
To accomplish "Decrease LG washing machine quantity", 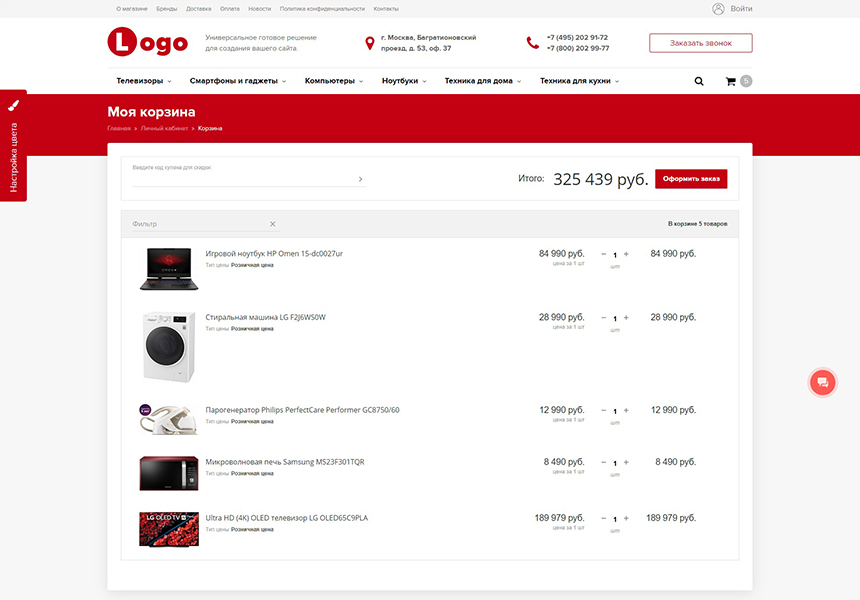I will [x=604, y=318].
